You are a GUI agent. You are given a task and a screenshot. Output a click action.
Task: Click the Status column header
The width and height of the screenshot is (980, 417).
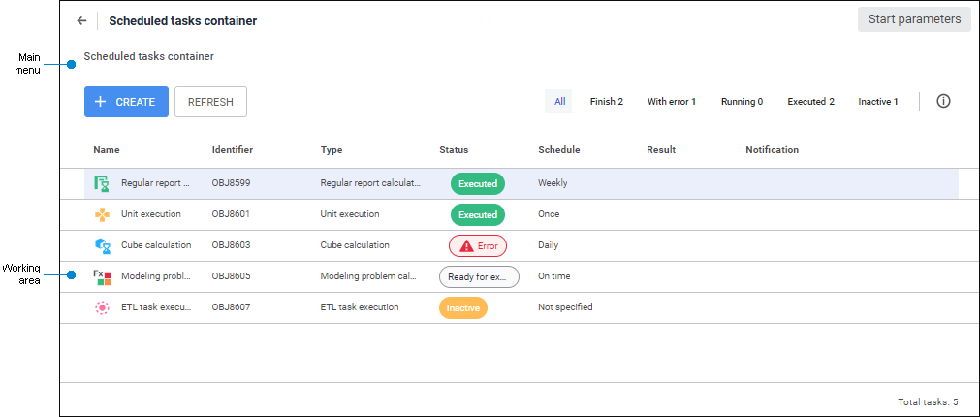click(454, 150)
